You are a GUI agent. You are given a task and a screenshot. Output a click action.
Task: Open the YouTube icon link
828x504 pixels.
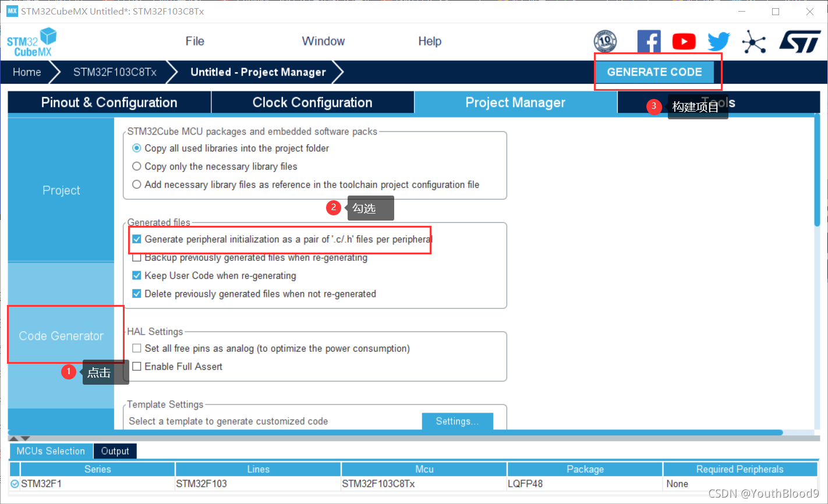[684, 41]
